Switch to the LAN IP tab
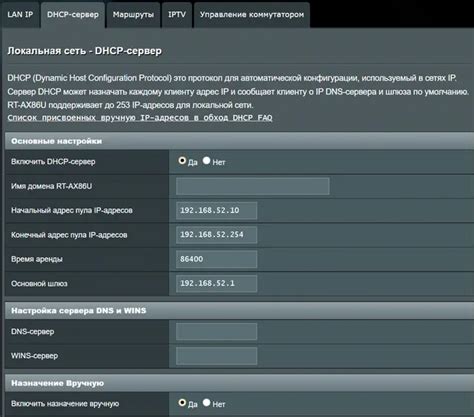This screenshot has height=417, width=474. pyautogui.click(x=20, y=15)
